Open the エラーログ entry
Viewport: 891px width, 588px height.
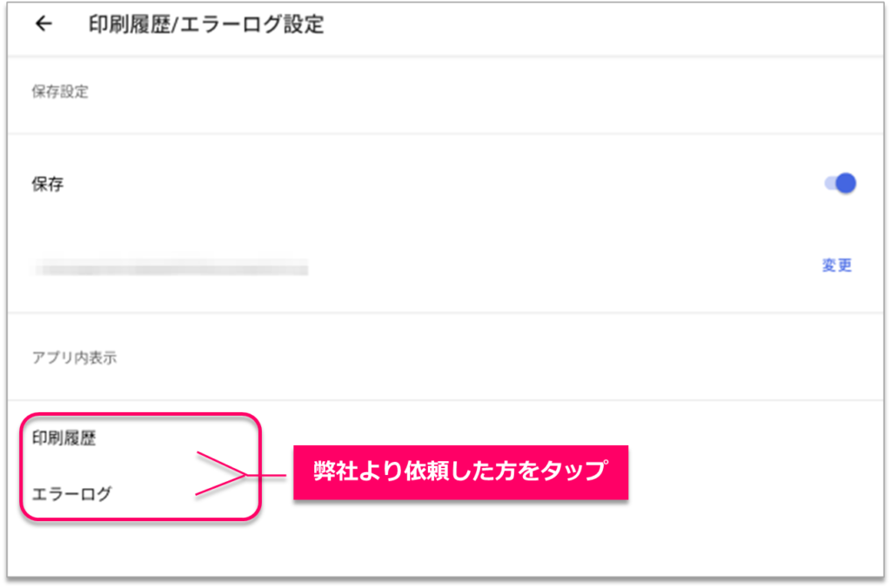click(71, 494)
